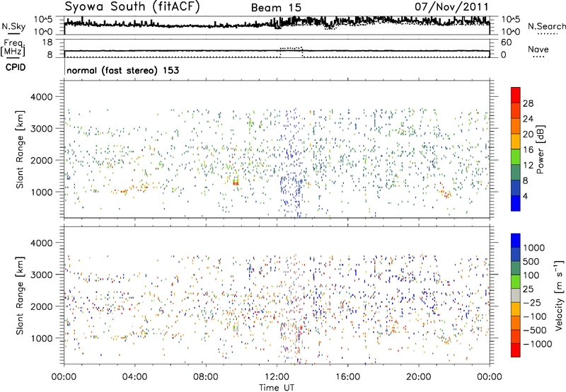Click the '4' tick on the Power colorbar
The height and width of the screenshot is (392, 566).
coord(525,196)
